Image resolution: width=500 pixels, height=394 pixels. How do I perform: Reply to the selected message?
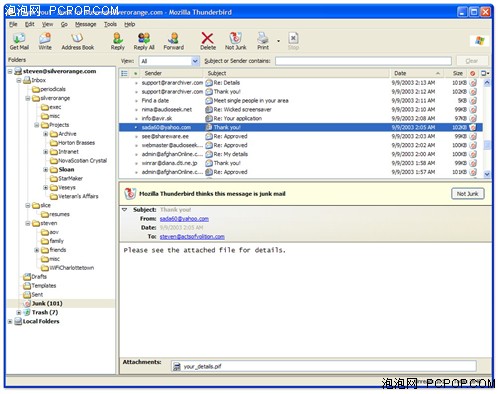pos(118,41)
